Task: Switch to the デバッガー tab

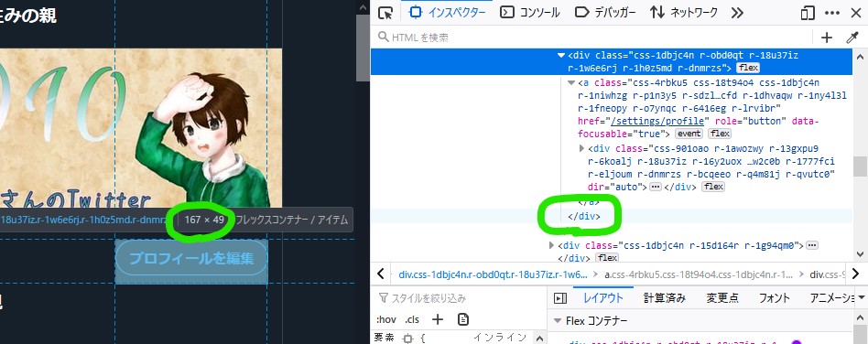Action: tap(605, 12)
